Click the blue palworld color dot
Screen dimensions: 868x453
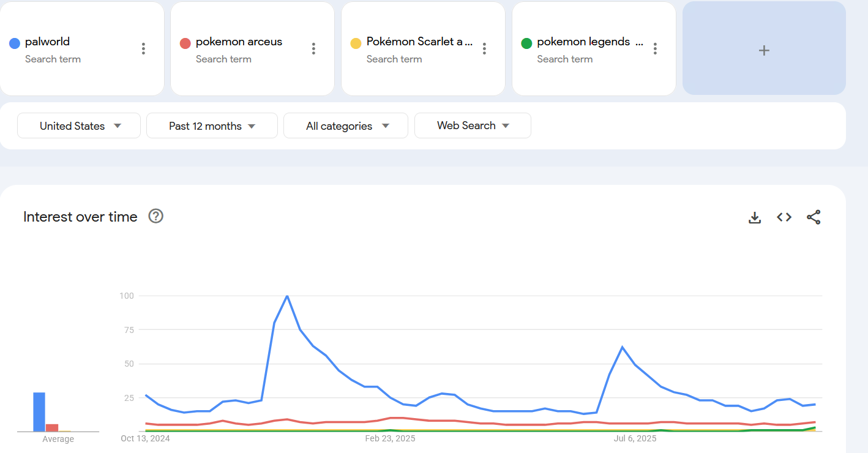pos(15,43)
